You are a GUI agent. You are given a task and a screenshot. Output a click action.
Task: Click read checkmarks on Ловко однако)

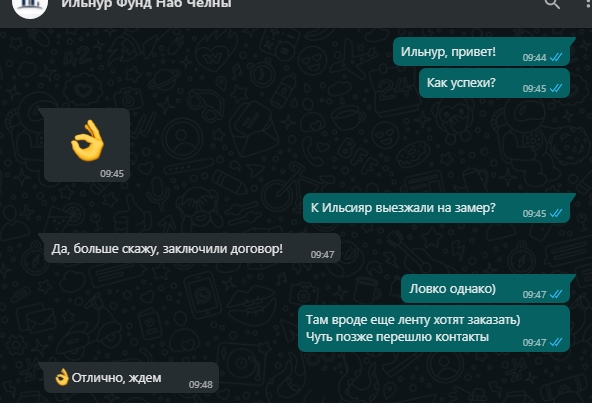(556, 294)
